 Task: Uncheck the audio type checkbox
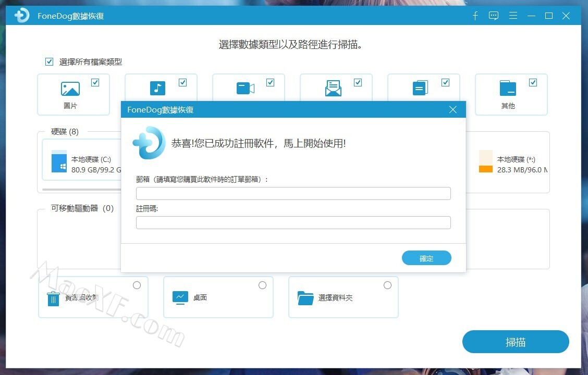coord(182,82)
